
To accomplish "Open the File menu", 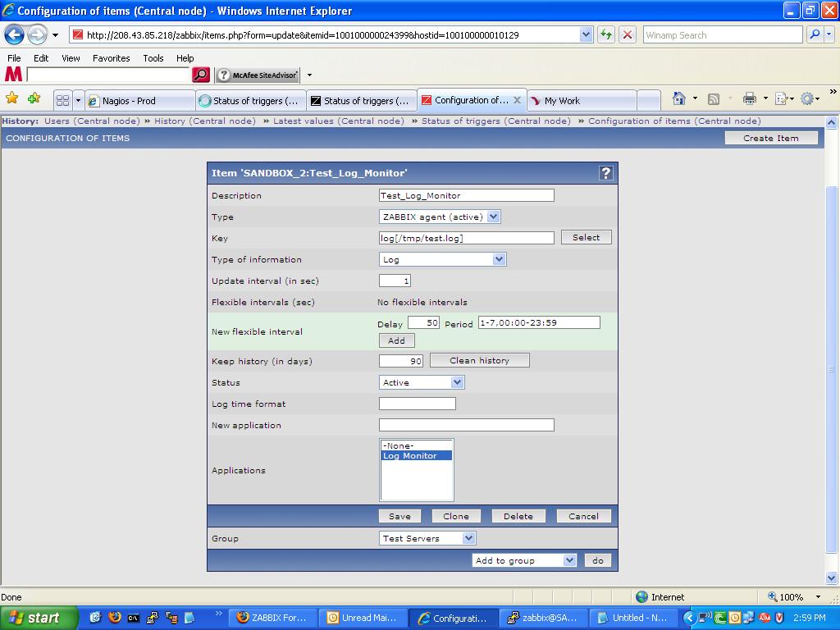I will click(x=14, y=58).
